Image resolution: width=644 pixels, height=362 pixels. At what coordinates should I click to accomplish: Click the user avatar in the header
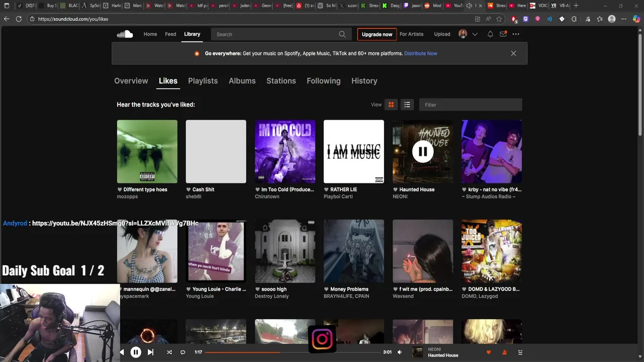point(463,34)
